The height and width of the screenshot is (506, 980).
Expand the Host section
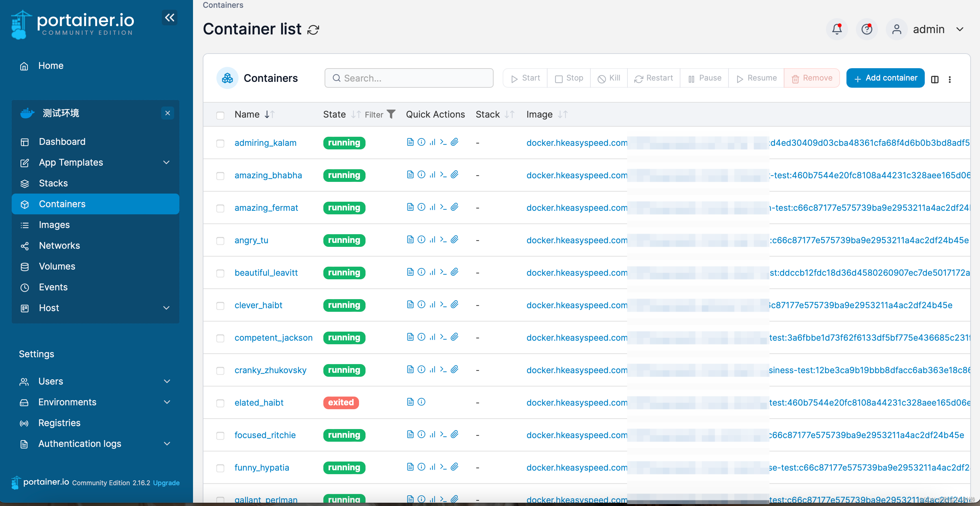(x=166, y=308)
